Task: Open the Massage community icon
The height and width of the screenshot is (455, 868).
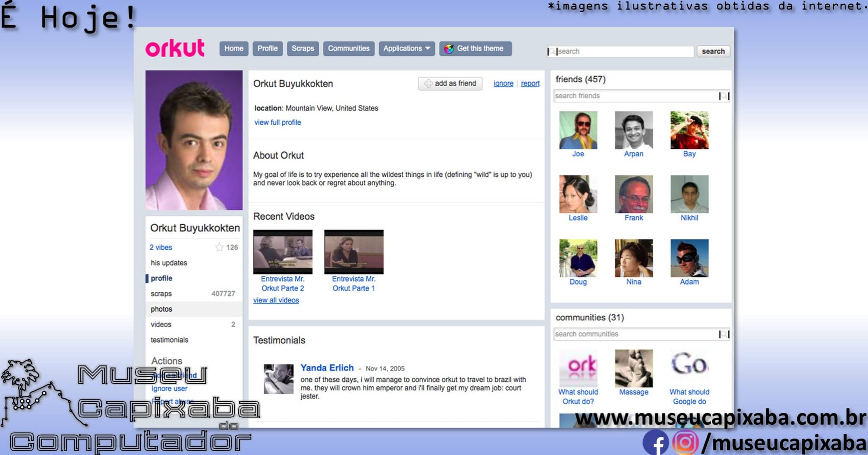Action: 634,368
